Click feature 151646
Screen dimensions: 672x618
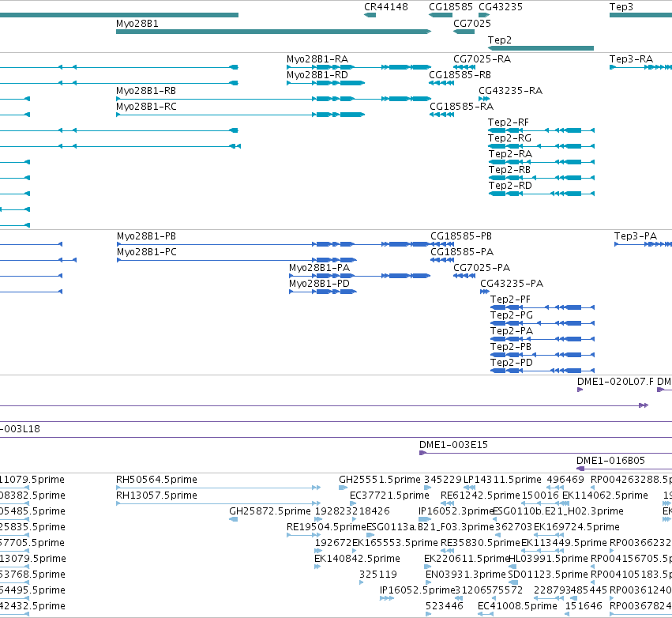click(x=568, y=614)
